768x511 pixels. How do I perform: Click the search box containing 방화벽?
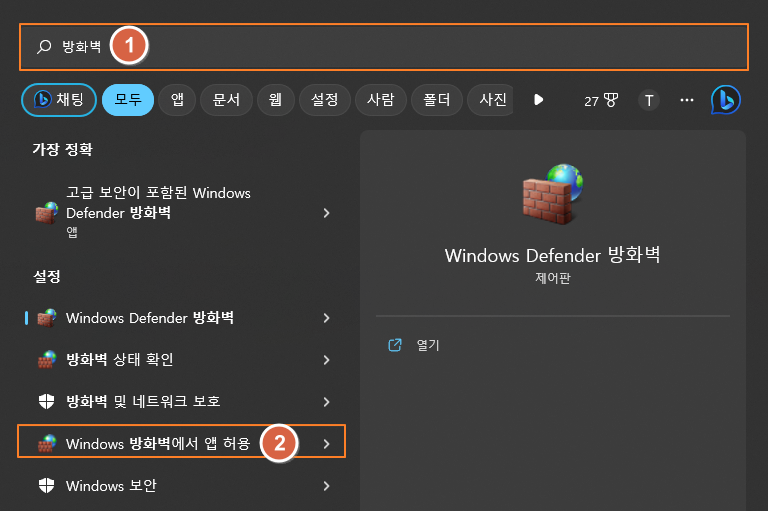point(384,47)
